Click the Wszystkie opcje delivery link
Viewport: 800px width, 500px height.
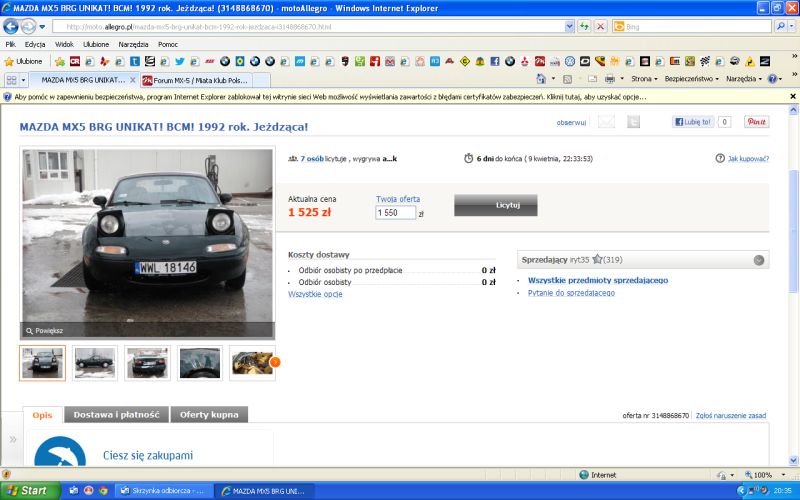tap(315, 294)
